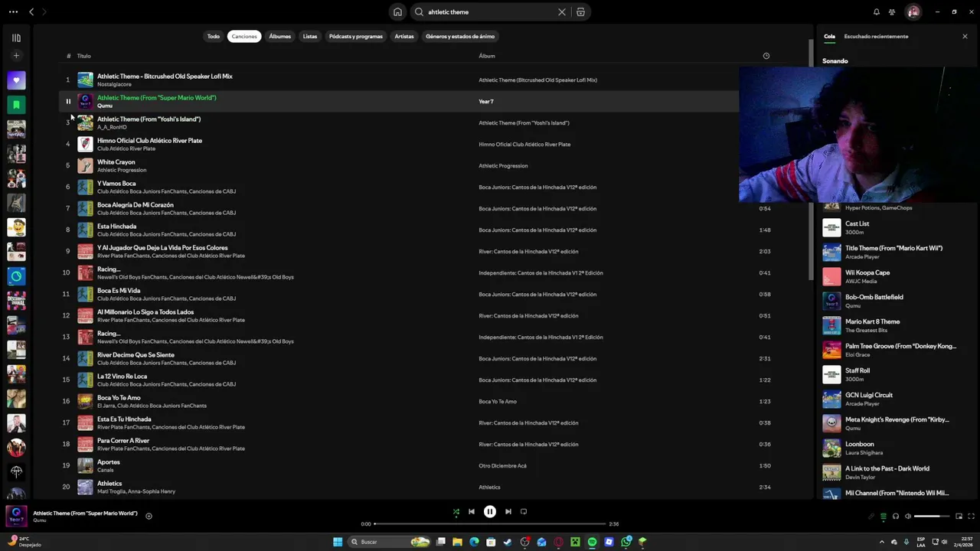Toggle shuffle in the player
980x551 pixels.
click(456, 511)
